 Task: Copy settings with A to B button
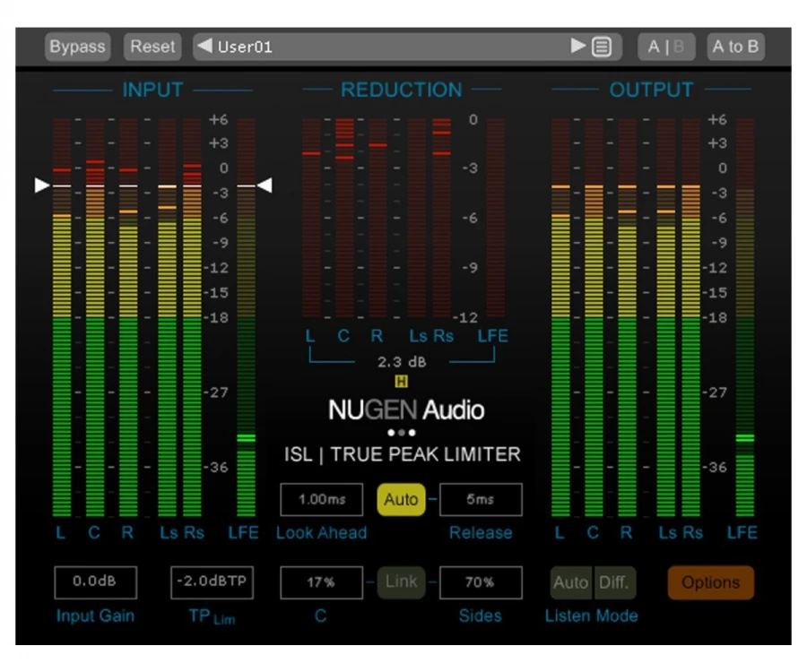point(735,47)
